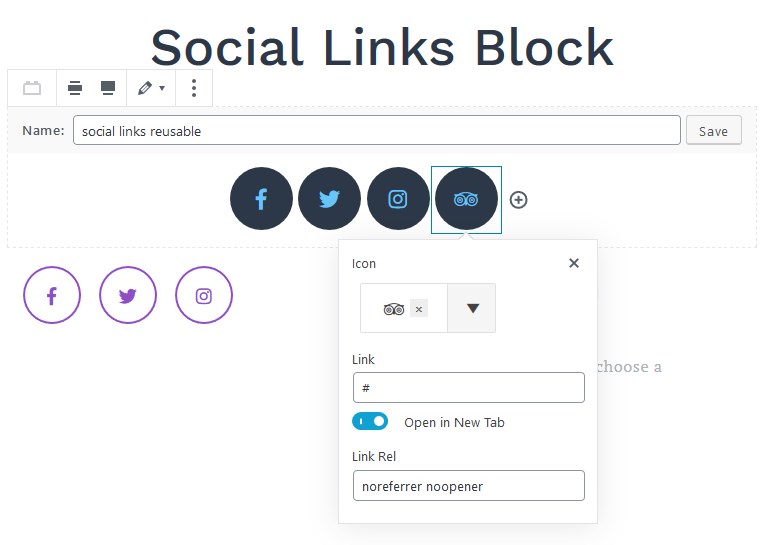Select the dark Instagram social icon

[x=398, y=199]
